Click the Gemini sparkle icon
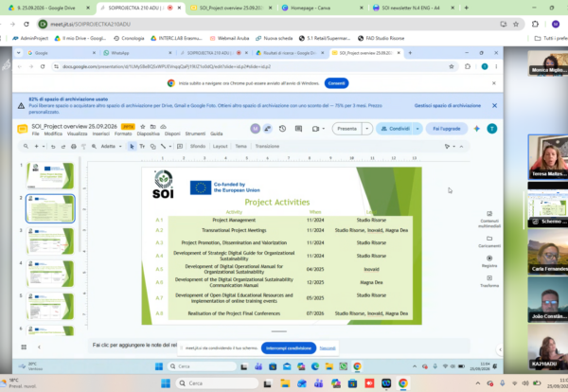The width and height of the screenshot is (568, 392). (477, 129)
